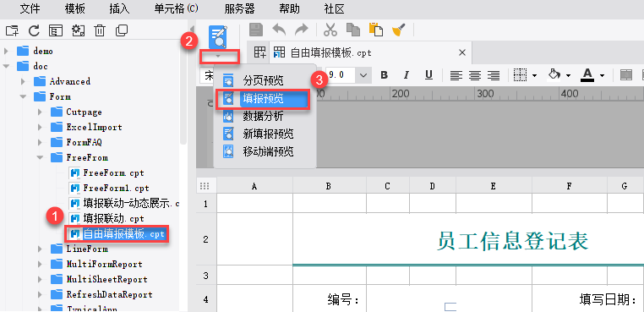This screenshot has height=312, width=644.
Task: Open the 社区 menu
Action: pos(334,8)
